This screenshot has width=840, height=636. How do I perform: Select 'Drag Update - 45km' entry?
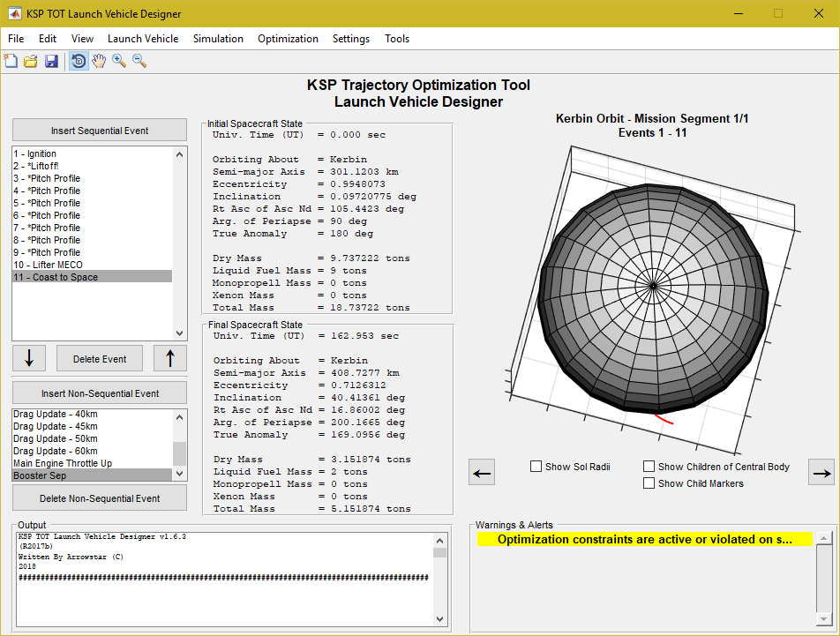pos(92,426)
